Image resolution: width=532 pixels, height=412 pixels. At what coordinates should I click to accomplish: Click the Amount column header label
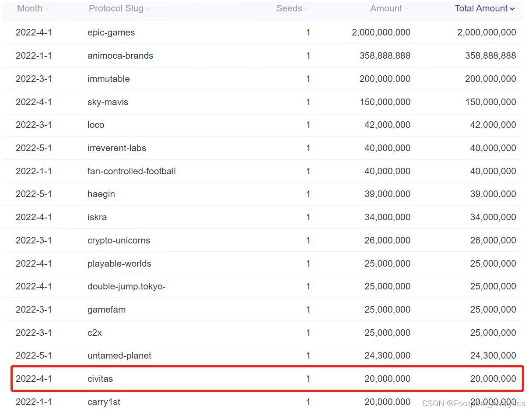click(x=386, y=8)
